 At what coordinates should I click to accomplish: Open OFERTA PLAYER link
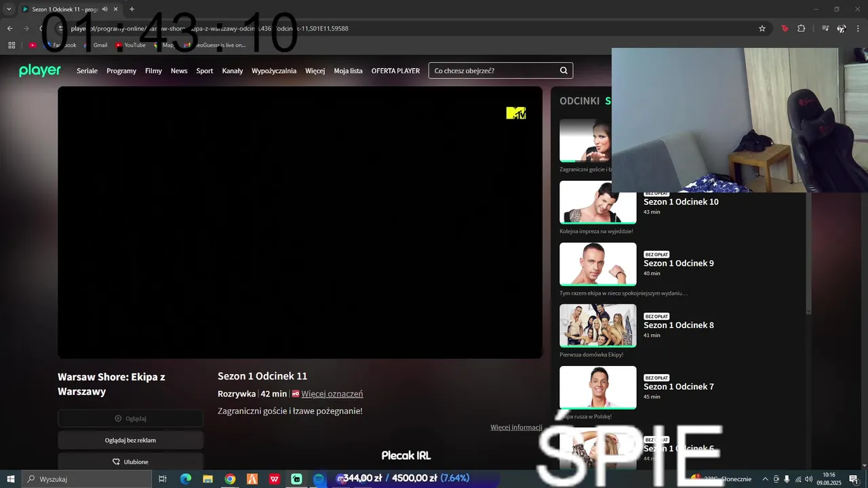tap(395, 70)
